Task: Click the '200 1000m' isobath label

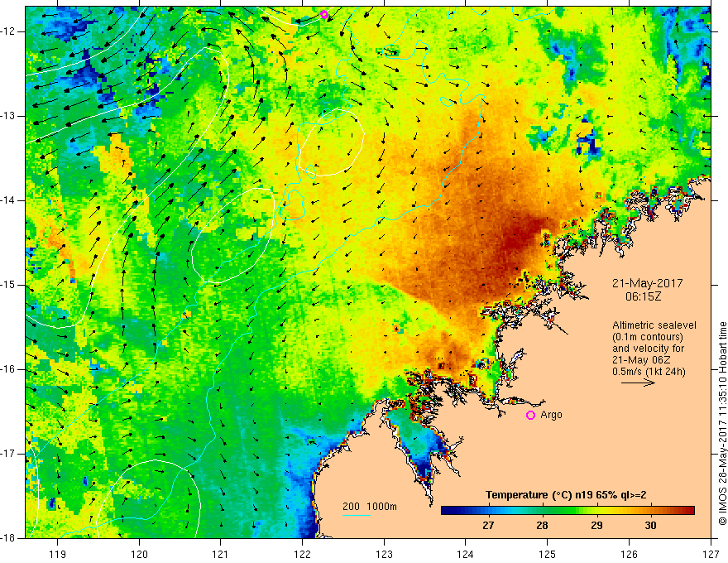Action: (370, 507)
